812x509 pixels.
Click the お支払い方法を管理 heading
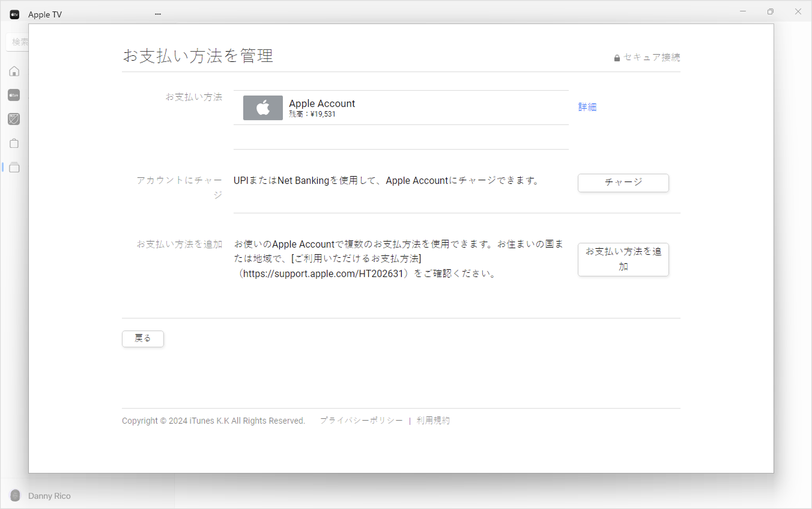click(x=198, y=56)
